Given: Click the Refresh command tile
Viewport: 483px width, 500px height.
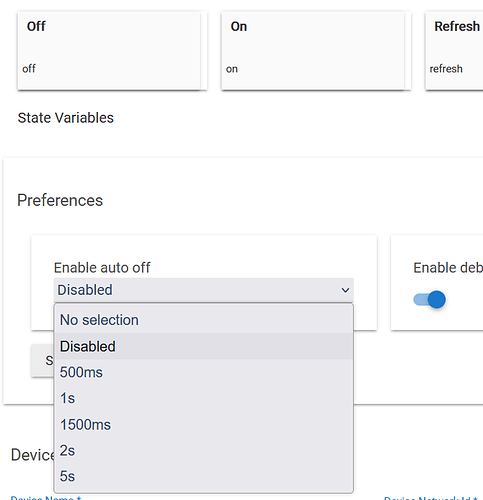Looking at the screenshot, I should click(x=454, y=51).
